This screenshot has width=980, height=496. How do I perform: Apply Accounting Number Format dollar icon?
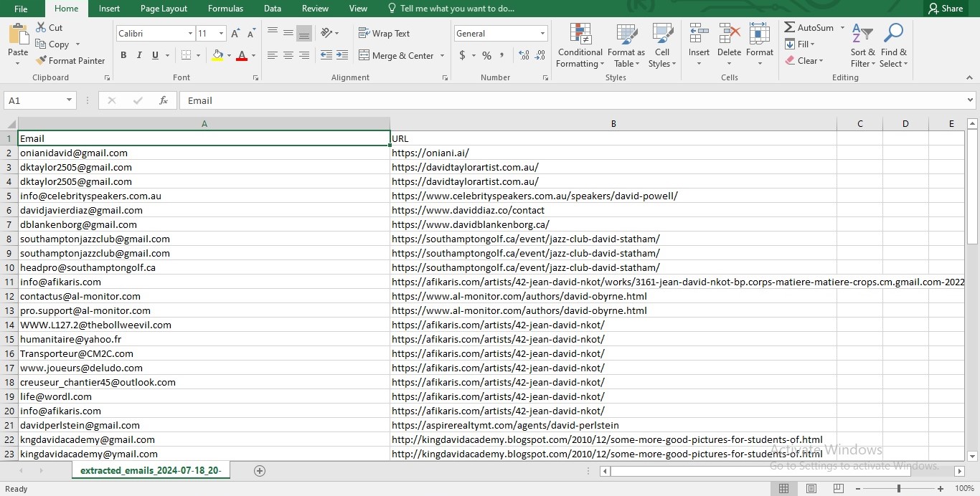point(463,55)
